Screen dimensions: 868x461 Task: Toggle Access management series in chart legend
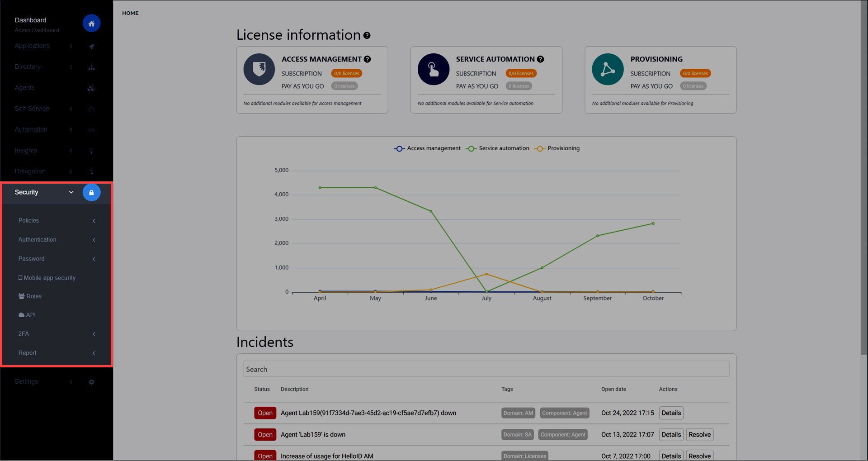click(x=427, y=148)
